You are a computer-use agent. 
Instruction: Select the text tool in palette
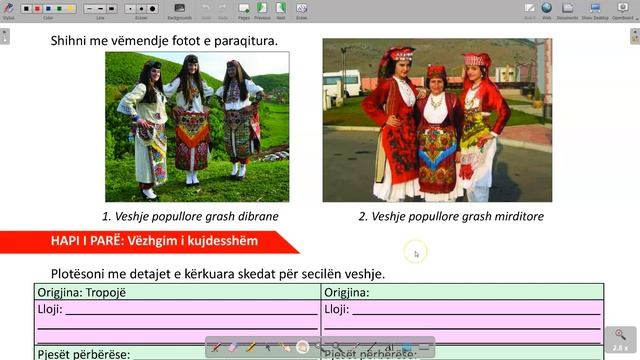[x=389, y=347]
